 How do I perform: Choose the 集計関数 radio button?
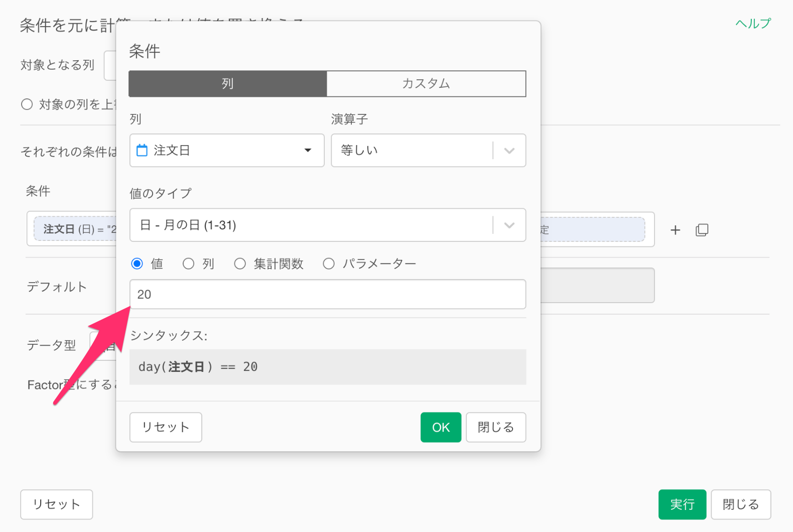click(x=240, y=263)
